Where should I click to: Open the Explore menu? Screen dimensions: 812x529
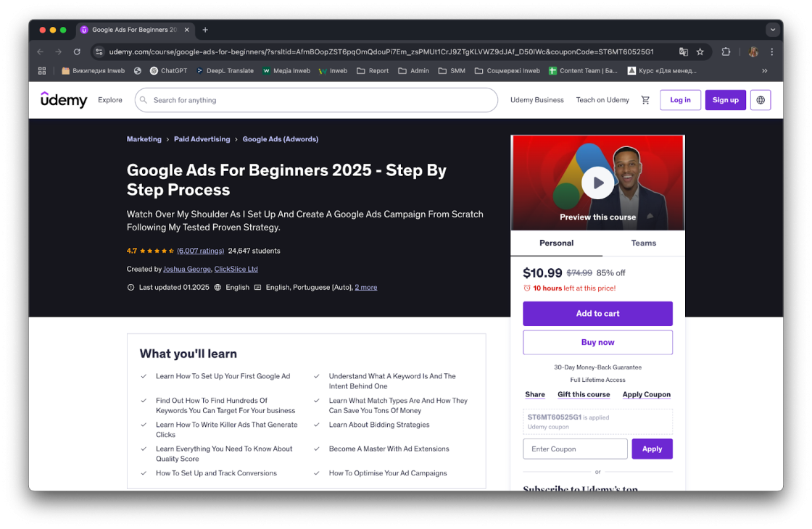point(110,100)
